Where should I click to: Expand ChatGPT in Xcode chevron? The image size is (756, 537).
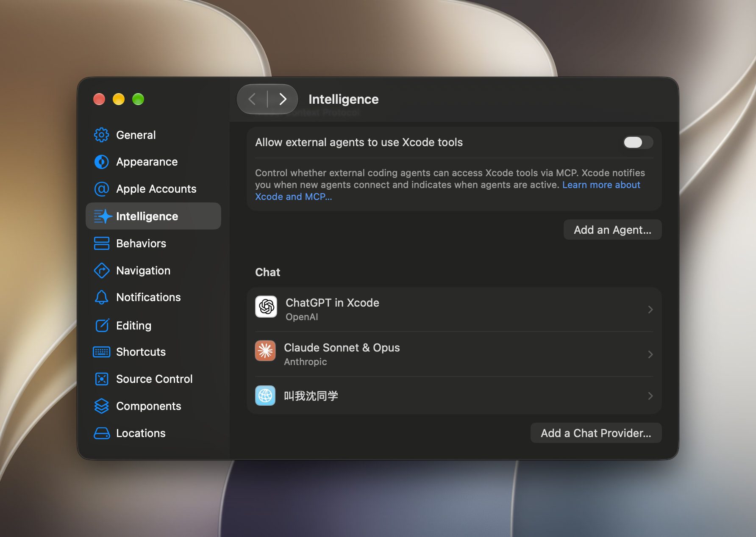pos(650,310)
